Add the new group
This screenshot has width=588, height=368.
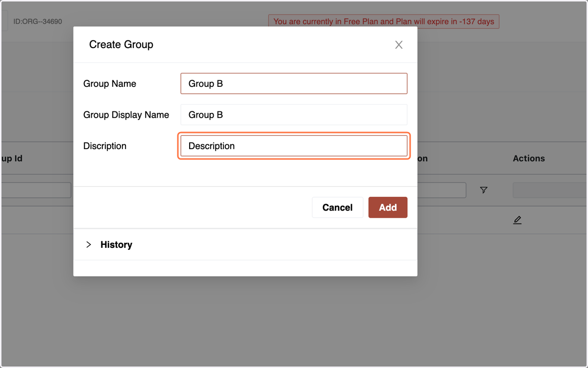pyautogui.click(x=388, y=208)
